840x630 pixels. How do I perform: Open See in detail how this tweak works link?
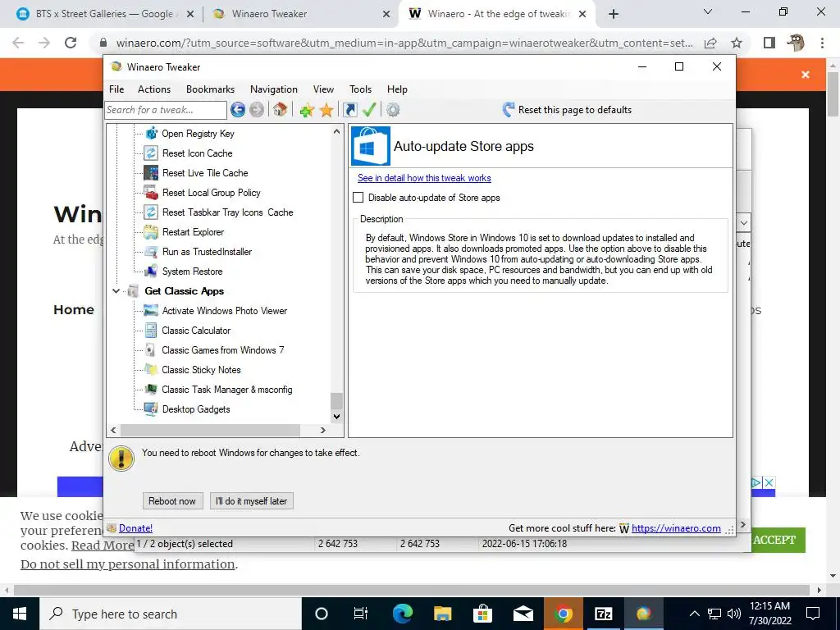424,178
